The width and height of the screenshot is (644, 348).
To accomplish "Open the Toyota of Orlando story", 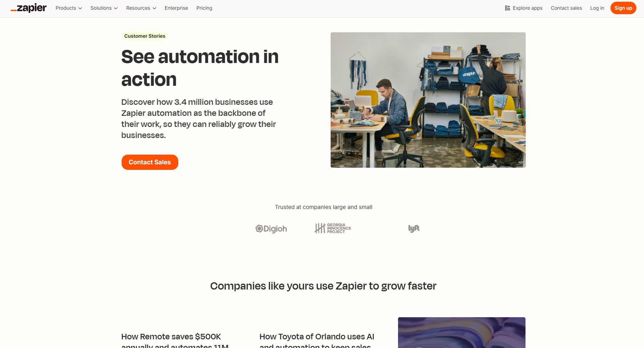I will coord(317,340).
